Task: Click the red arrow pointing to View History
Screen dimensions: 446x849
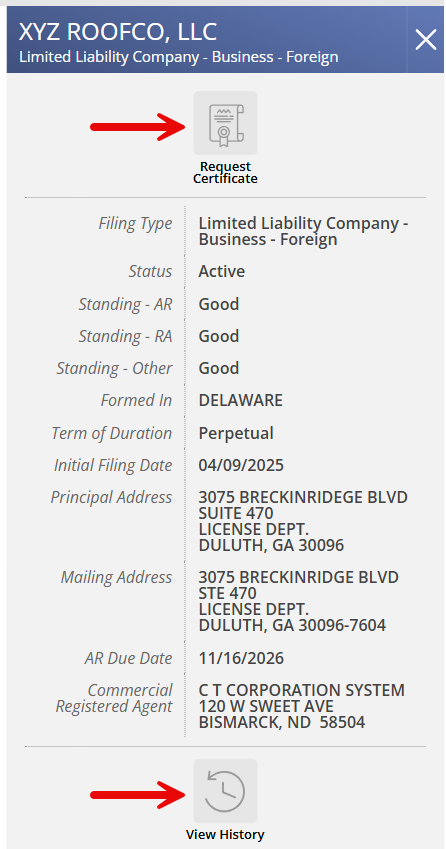Action: click(138, 795)
